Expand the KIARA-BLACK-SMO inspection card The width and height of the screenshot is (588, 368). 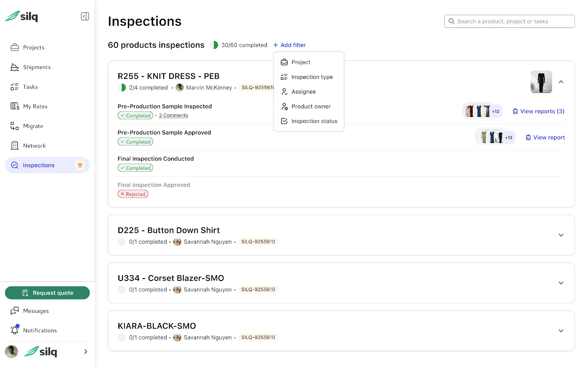tap(561, 330)
